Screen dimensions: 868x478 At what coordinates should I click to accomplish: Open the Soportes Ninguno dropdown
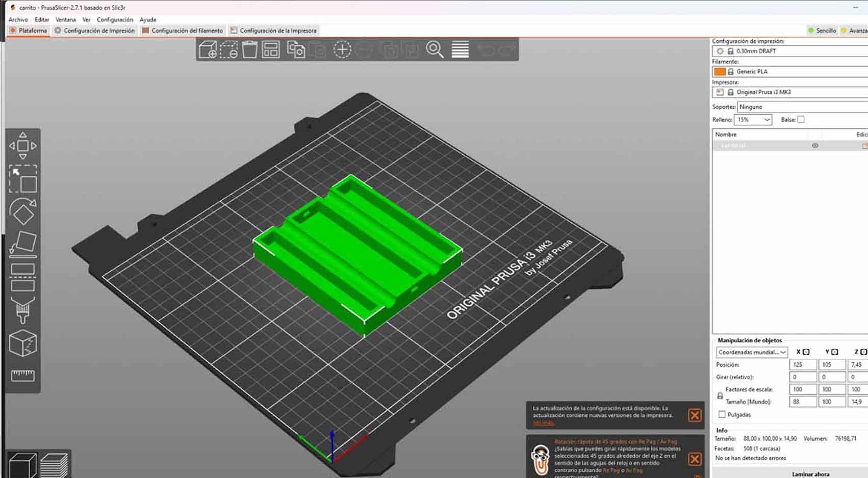pos(803,107)
